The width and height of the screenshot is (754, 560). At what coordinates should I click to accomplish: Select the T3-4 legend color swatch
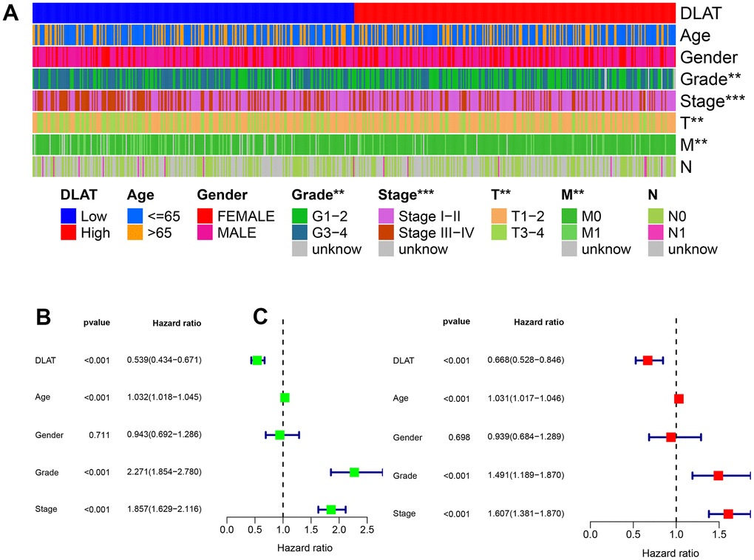click(500, 233)
